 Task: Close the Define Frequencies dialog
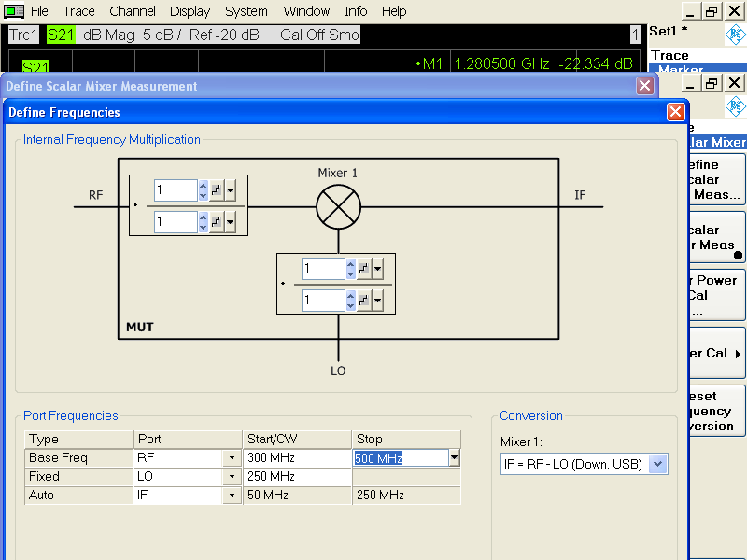pos(675,112)
